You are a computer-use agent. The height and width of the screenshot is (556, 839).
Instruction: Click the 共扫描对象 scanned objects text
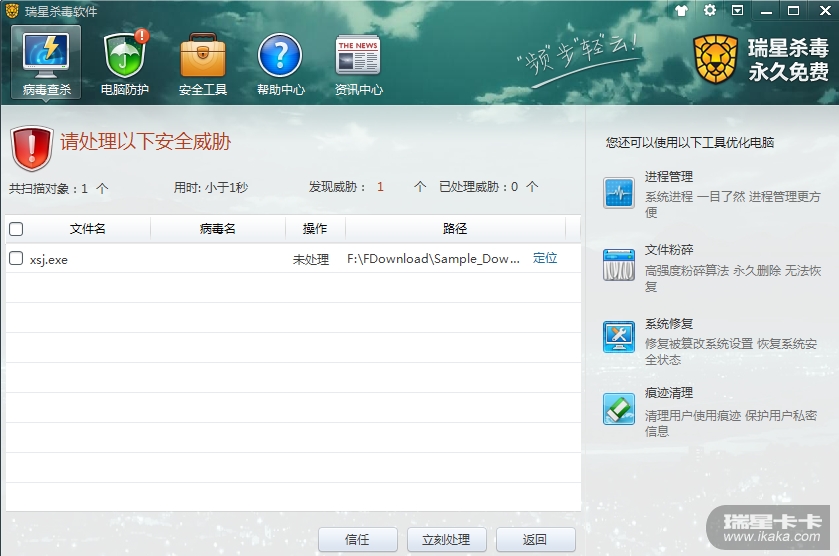(58, 188)
